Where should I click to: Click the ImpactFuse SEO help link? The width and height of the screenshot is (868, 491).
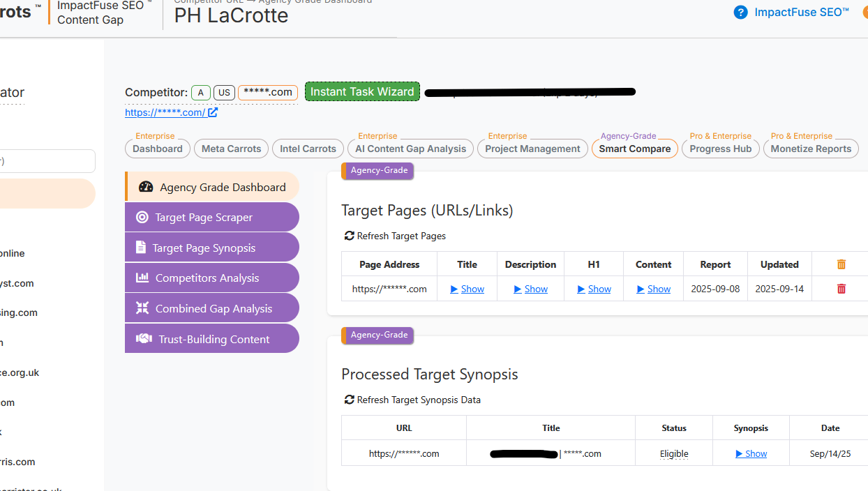click(802, 12)
